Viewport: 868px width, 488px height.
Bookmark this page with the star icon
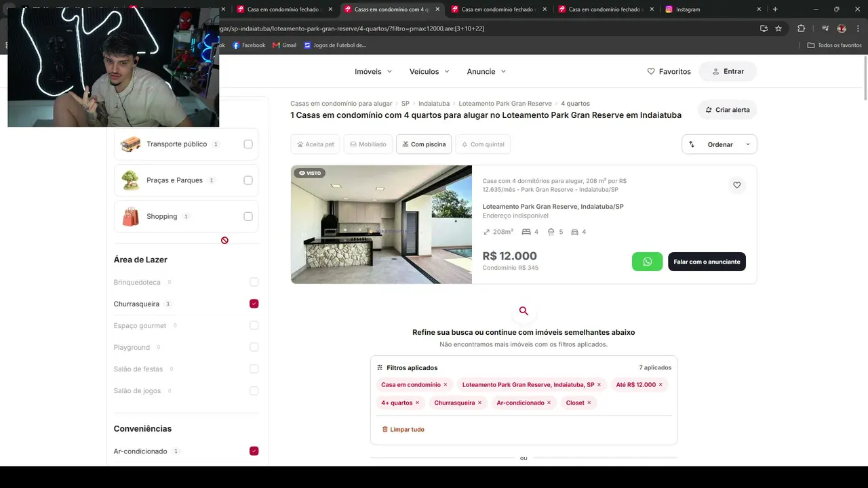tap(778, 28)
